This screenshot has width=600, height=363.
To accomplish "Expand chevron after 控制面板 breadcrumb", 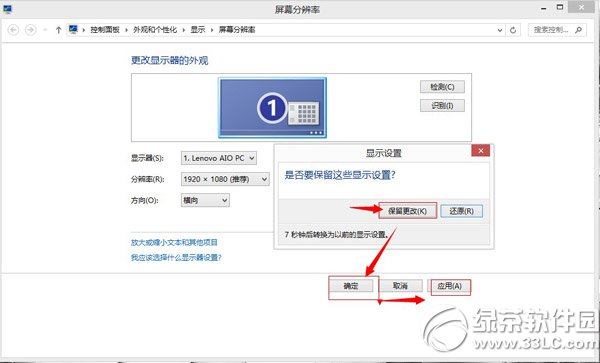I will [126, 30].
